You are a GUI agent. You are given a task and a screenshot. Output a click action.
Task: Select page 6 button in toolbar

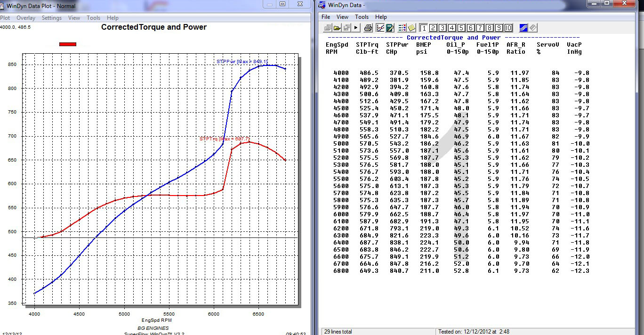pyautogui.click(x=471, y=28)
